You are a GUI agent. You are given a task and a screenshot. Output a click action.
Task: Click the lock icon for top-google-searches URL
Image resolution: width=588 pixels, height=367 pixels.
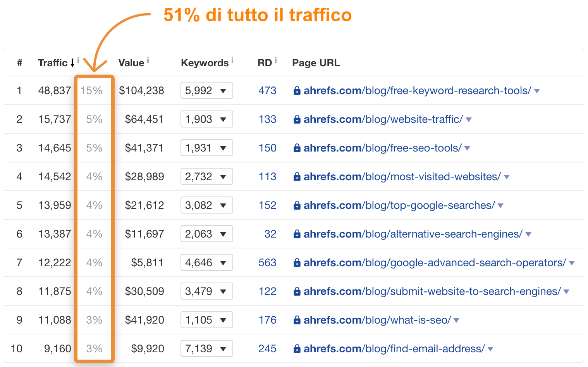(x=297, y=205)
